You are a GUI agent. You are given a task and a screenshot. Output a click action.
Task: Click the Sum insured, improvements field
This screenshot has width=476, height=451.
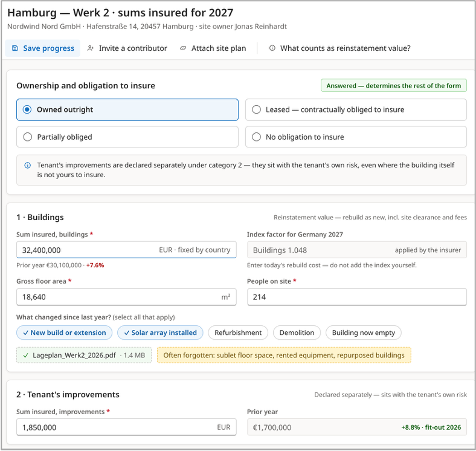coord(126,427)
